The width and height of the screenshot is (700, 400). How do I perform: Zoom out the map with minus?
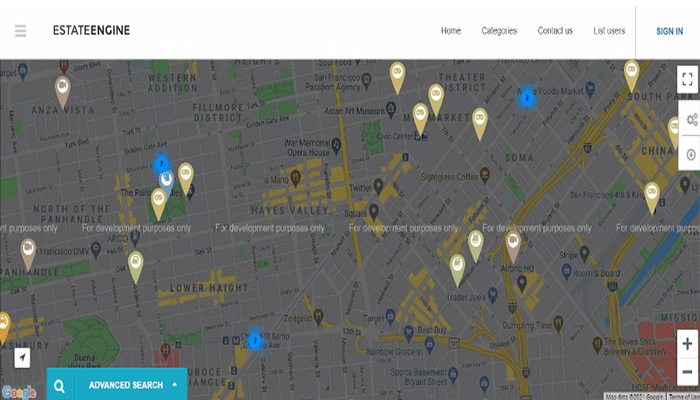(687, 371)
